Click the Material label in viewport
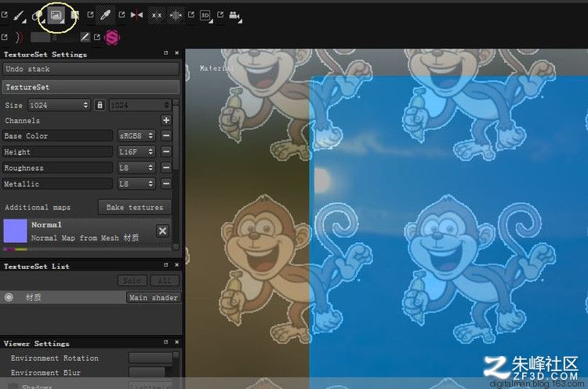This screenshot has width=588, height=389. 216,68
